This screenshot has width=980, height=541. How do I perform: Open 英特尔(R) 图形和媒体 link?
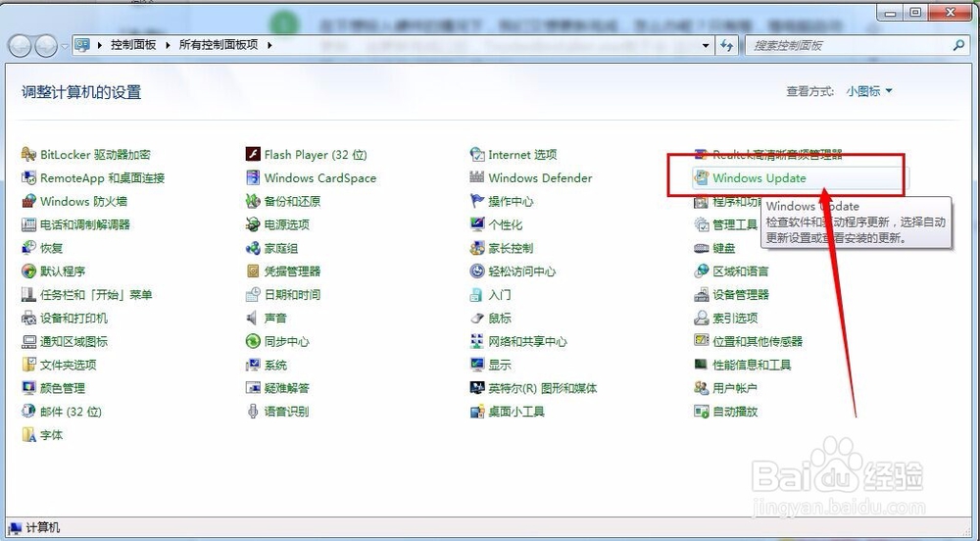[x=543, y=388]
